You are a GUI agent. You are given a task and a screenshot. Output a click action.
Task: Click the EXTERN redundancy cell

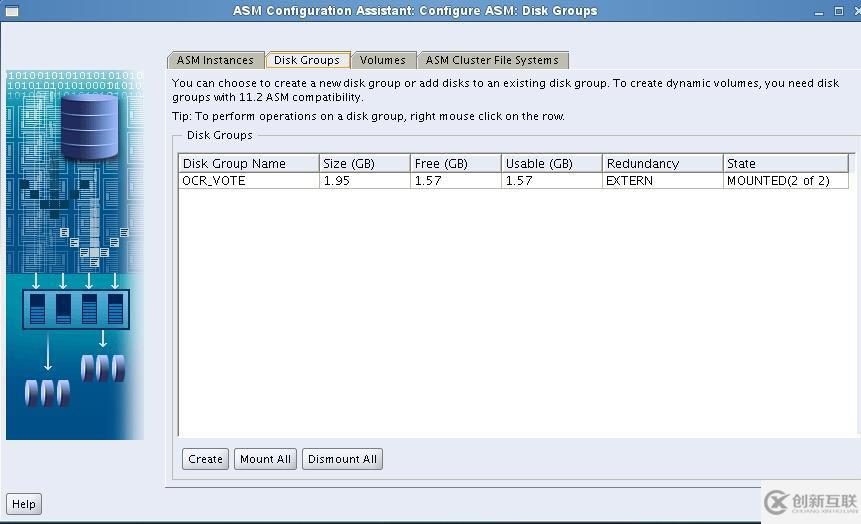[663, 181]
